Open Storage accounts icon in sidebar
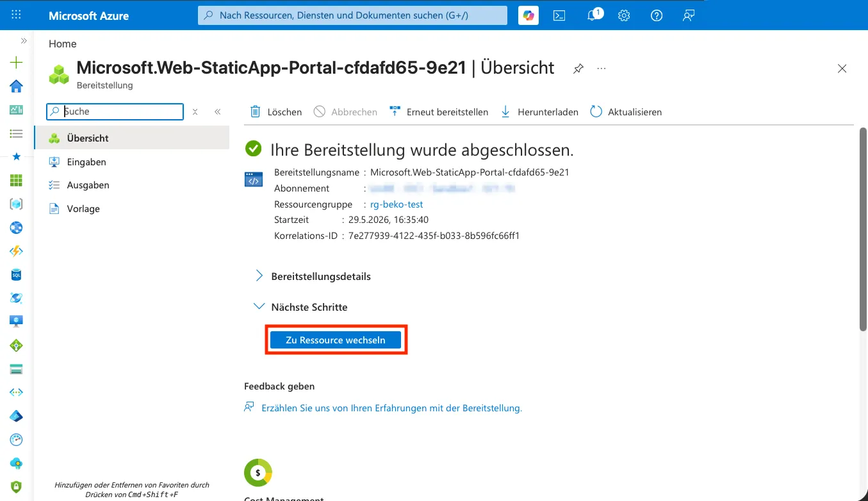The image size is (868, 501). pos(17,369)
